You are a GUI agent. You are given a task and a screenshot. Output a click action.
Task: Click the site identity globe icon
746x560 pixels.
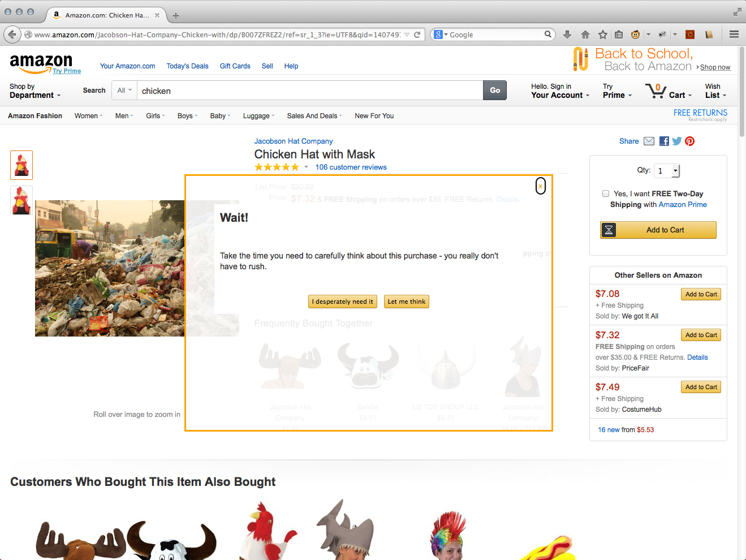coord(28,35)
